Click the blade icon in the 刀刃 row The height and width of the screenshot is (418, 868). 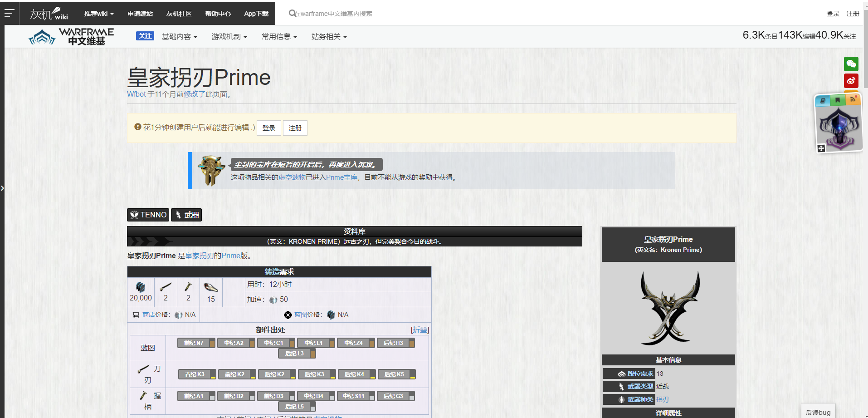(143, 369)
